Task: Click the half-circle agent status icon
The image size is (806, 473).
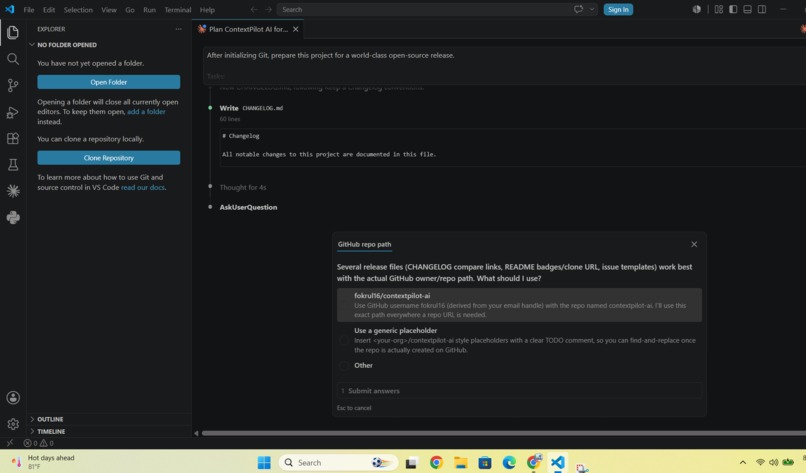Action: click(697, 9)
